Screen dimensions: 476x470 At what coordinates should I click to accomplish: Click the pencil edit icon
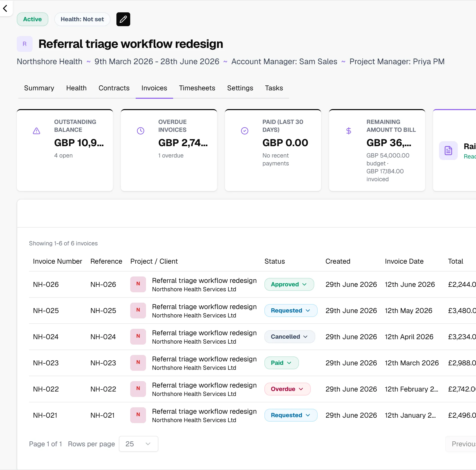(x=123, y=19)
